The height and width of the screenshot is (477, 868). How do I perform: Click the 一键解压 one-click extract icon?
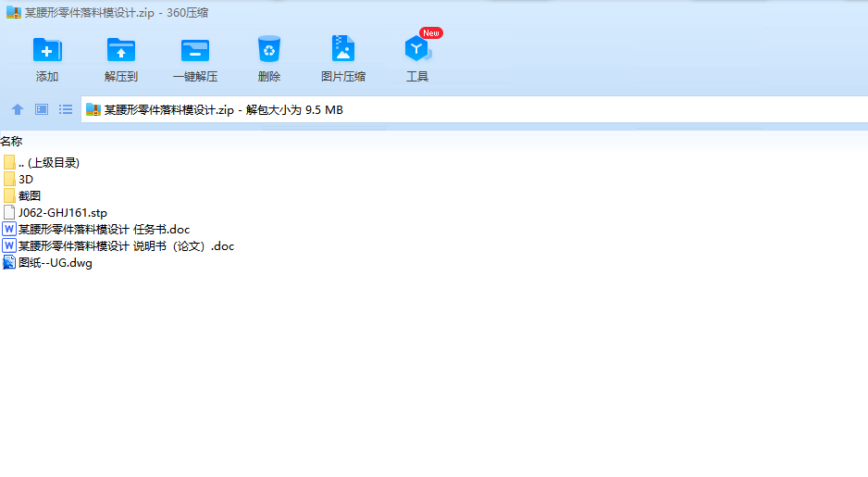click(195, 50)
